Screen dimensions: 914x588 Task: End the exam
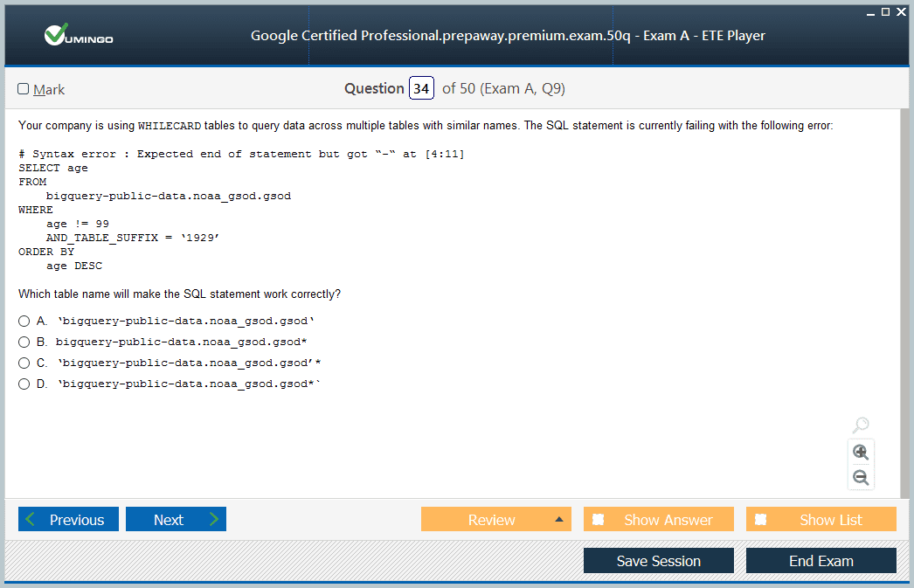pos(821,561)
